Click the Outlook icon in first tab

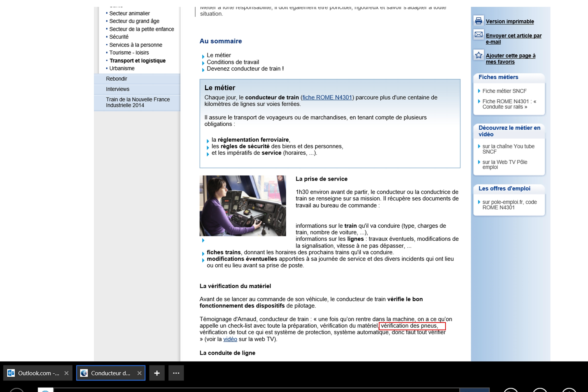coord(11,373)
